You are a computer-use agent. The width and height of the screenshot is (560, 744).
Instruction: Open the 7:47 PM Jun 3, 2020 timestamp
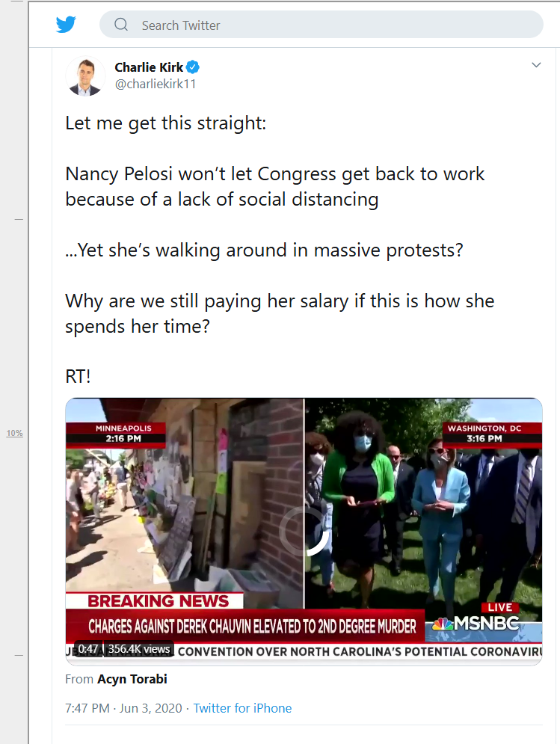(x=123, y=708)
